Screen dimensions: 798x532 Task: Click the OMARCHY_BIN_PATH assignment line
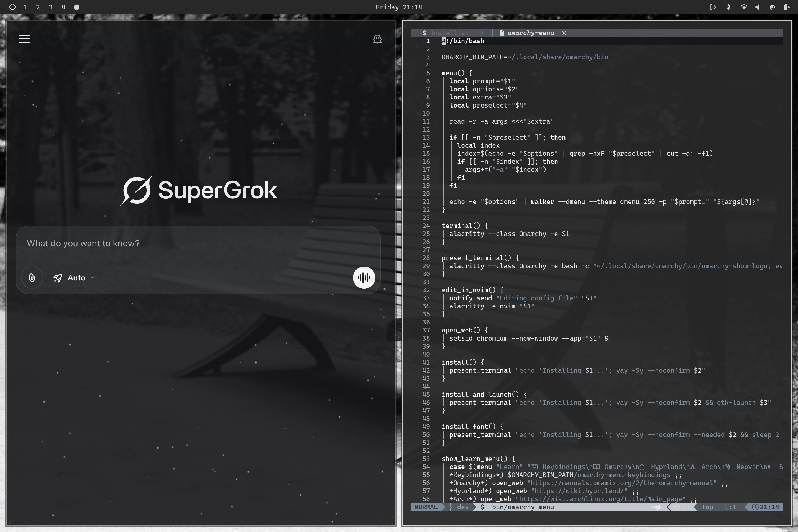[525, 57]
